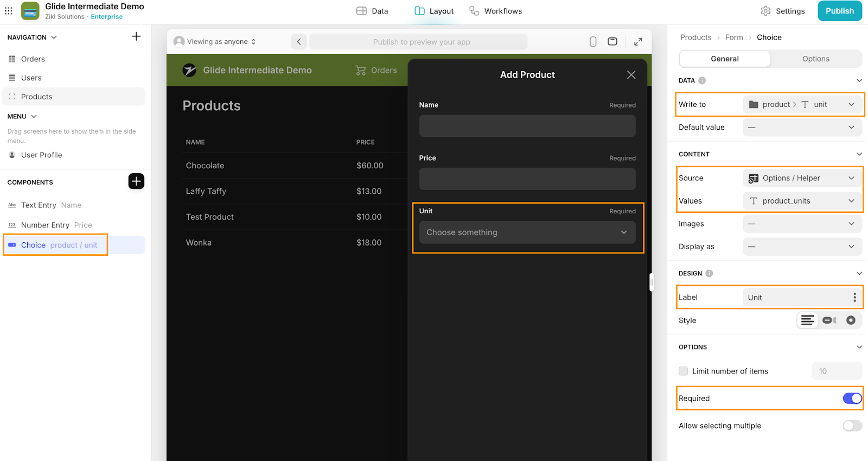Toggle the Required switch off

(x=852, y=399)
